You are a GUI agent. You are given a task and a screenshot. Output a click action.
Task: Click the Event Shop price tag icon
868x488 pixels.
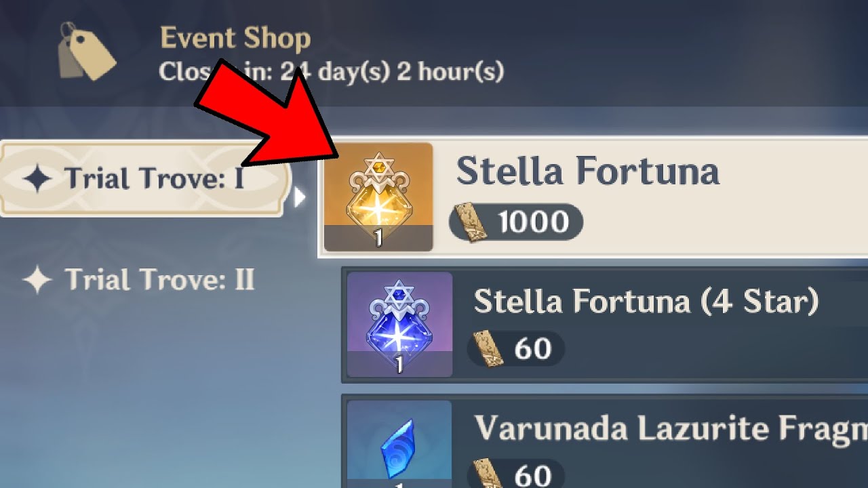(87, 52)
